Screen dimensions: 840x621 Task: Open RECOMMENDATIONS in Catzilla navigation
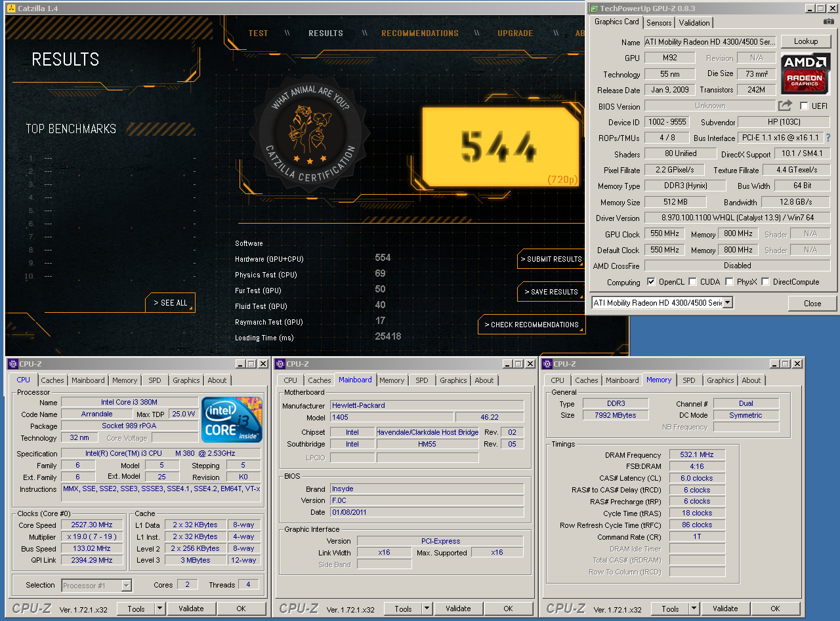420,33
